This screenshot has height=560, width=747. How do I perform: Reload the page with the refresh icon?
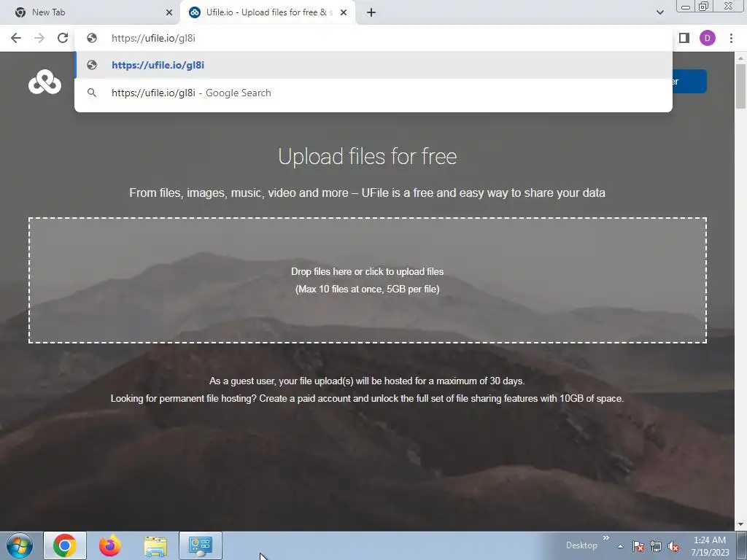(x=63, y=38)
